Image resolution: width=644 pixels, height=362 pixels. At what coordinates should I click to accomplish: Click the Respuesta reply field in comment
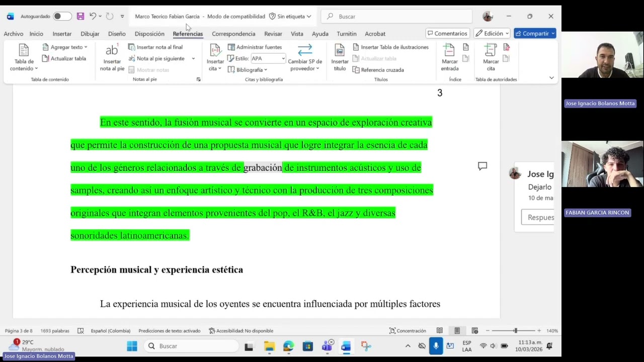(537, 217)
